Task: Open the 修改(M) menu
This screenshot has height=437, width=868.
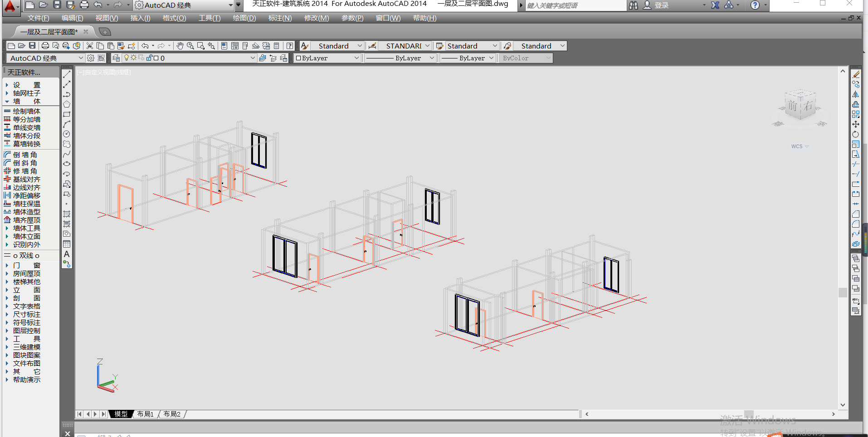Action: pos(316,18)
